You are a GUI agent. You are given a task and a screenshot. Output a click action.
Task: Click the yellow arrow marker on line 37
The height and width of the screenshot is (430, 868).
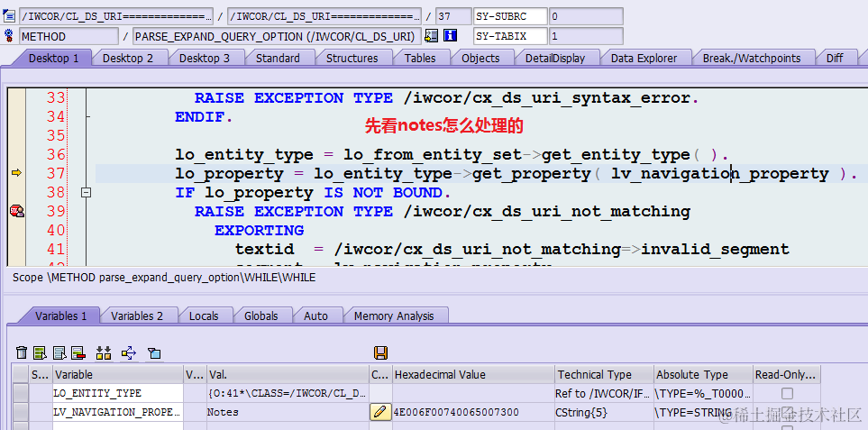[x=16, y=173]
